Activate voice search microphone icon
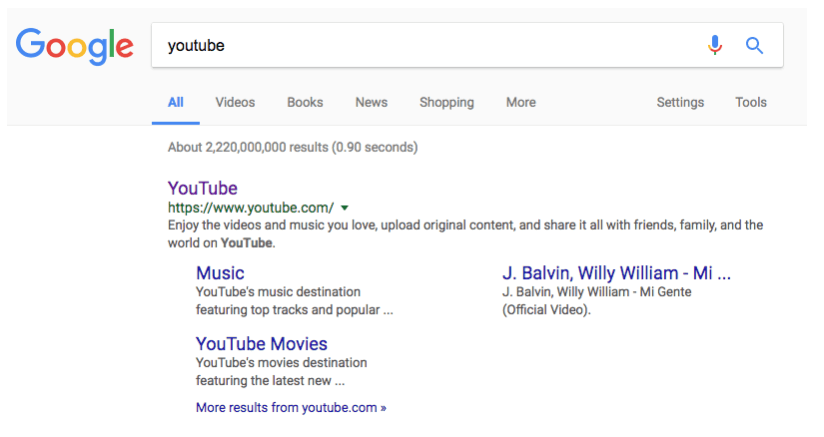This screenshot has width=824, height=437. point(715,45)
